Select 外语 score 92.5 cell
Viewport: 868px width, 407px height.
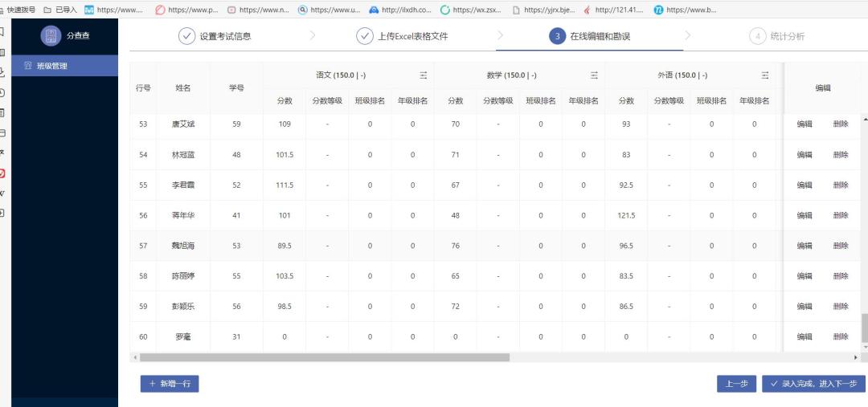pos(626,185)
